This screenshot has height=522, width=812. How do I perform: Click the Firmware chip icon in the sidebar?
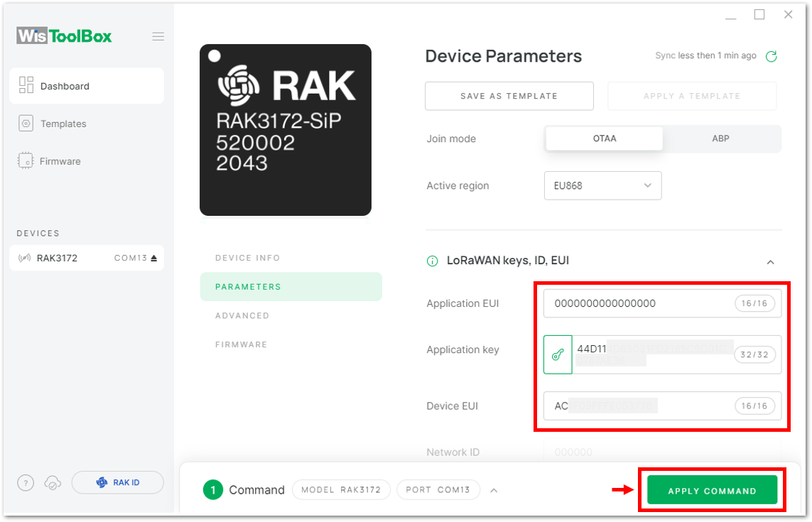(x=25, y=161)
